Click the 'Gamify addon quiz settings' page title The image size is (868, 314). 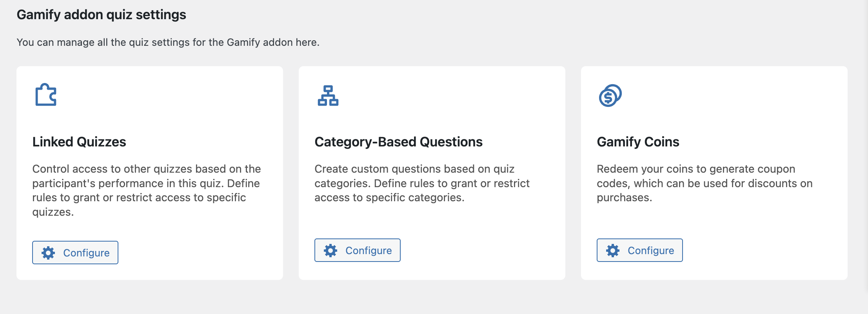coord(102,15)
